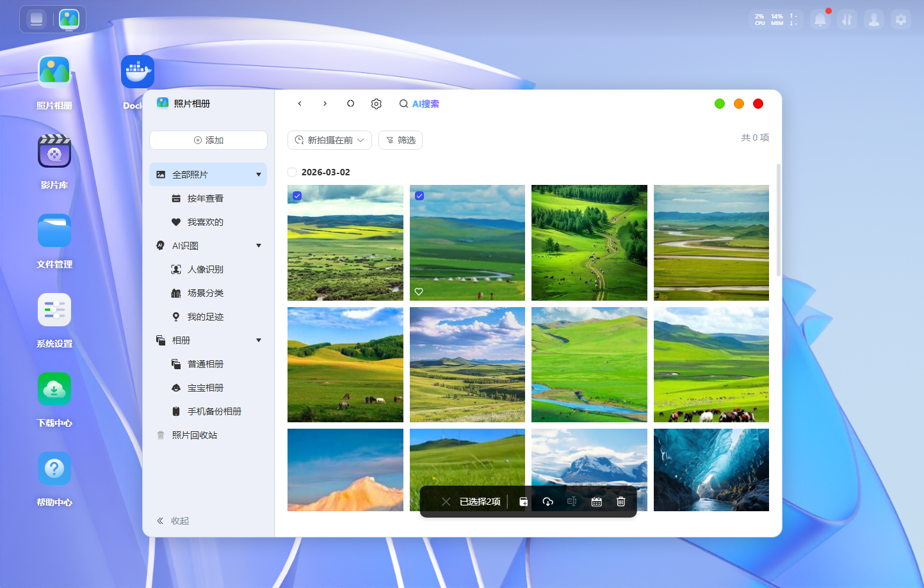Open the photo of horses on golden grassland
Screen dimensions: 924x588
(x=345, y=365)
